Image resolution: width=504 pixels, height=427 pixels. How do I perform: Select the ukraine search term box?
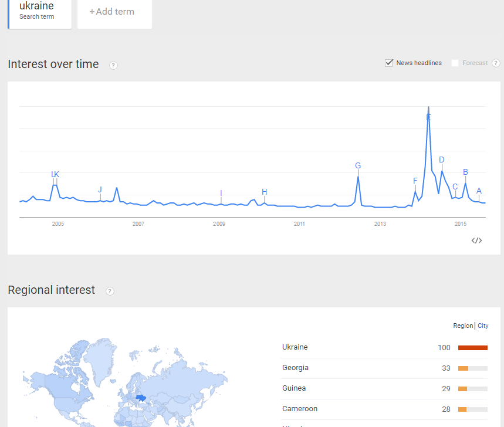40,11
